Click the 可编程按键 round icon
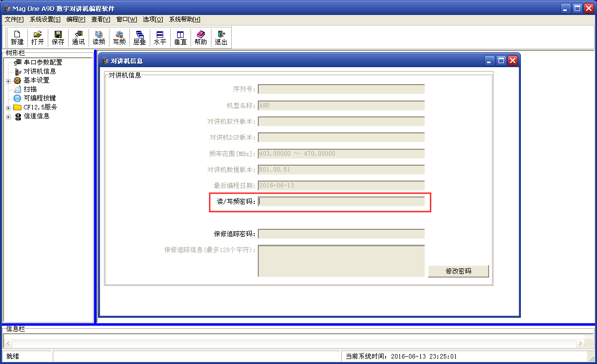The width and height of the screenshot is (597, 364). (x=18, y=98)
